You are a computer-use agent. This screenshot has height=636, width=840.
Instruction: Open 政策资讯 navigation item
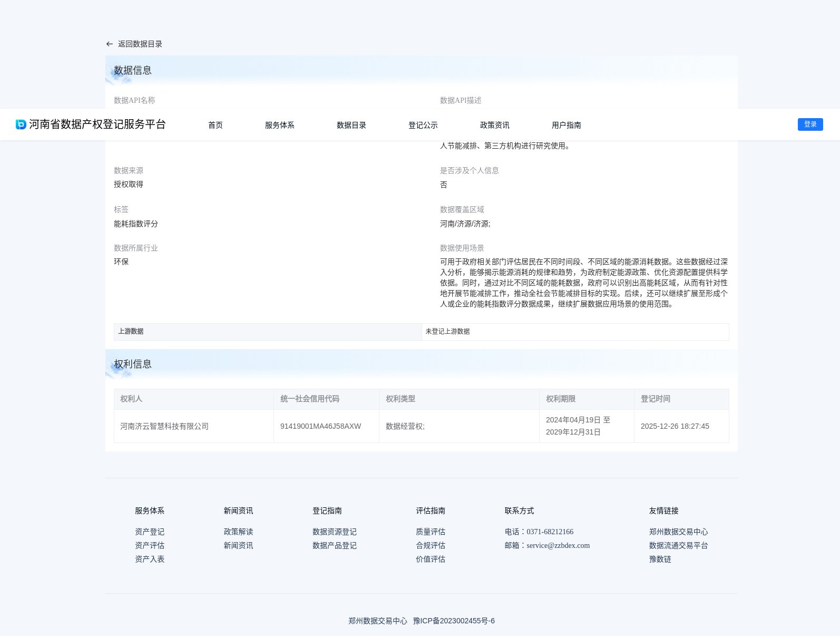[x=495, y=125]
